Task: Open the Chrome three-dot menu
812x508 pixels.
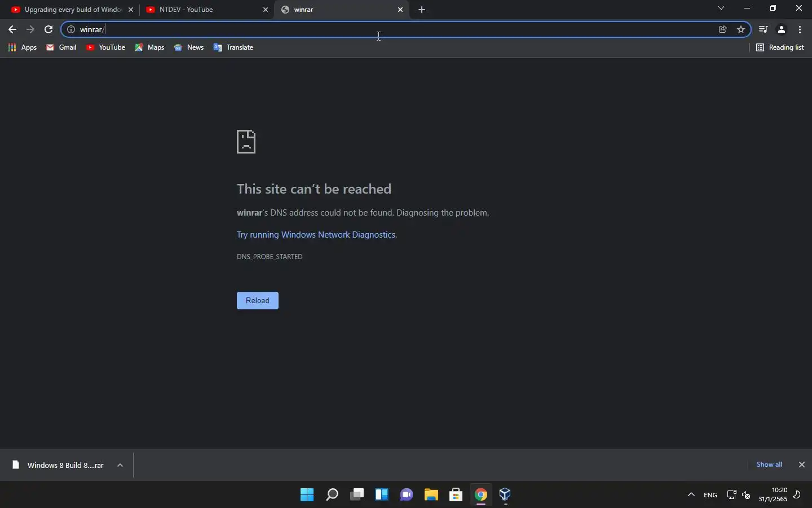Action: (x=801, y=29)
